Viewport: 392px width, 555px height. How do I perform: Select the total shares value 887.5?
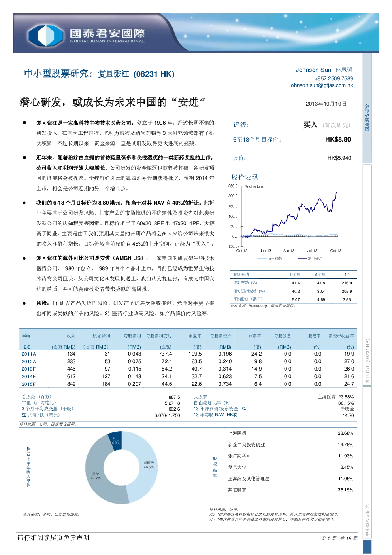pos(174,397)
